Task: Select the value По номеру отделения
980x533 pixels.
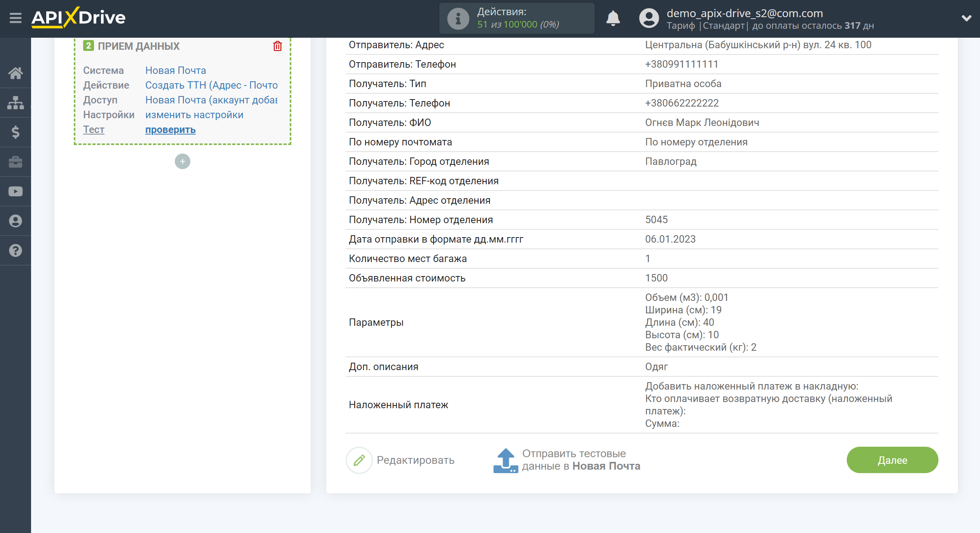Action: point(696,142)
